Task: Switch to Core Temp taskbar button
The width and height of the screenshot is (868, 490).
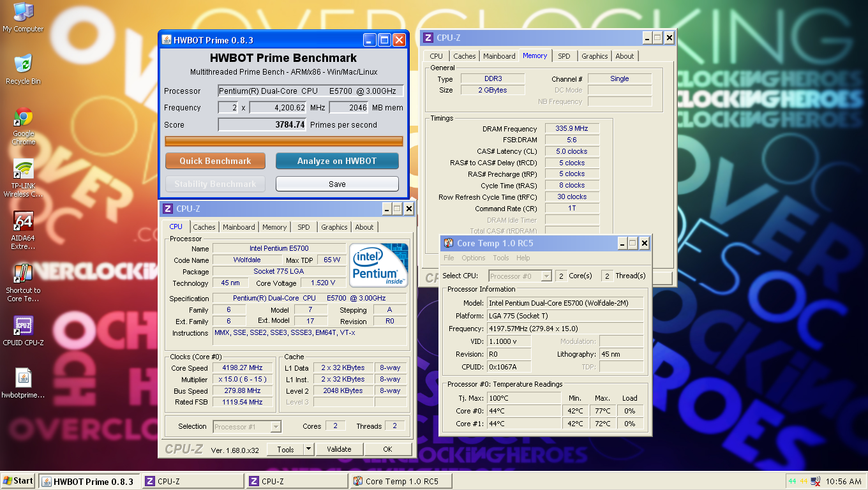Action: coord(401,482)
